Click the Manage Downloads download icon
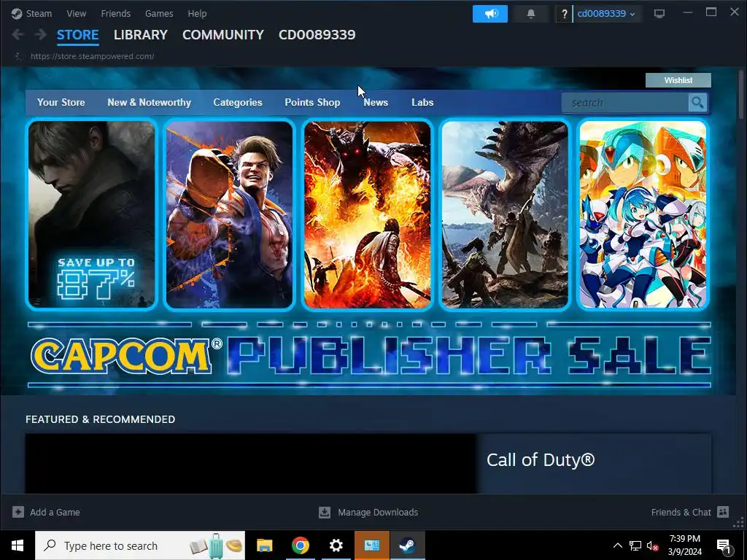The image size is (747, 560). (x=325, y=512)
